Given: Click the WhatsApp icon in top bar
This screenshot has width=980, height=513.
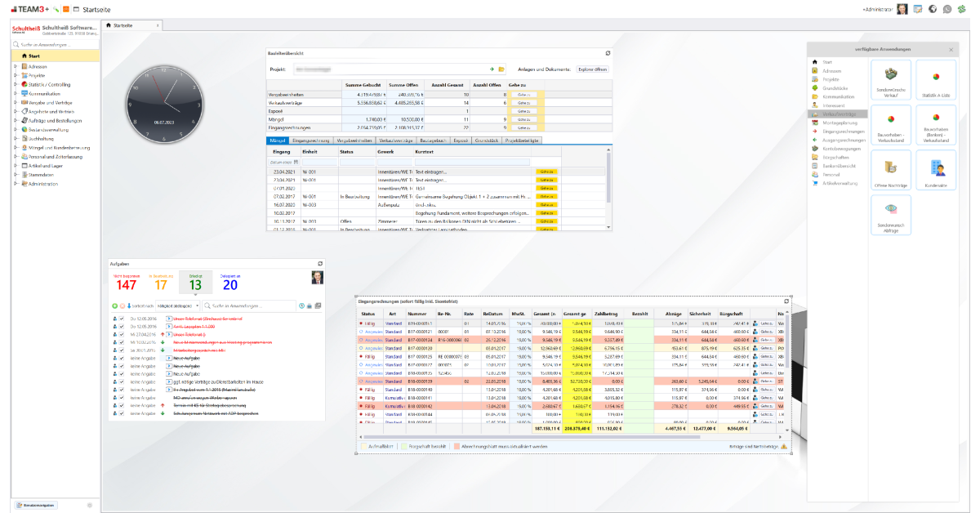Looking at the screenshot, I should [x=947, y=9].
